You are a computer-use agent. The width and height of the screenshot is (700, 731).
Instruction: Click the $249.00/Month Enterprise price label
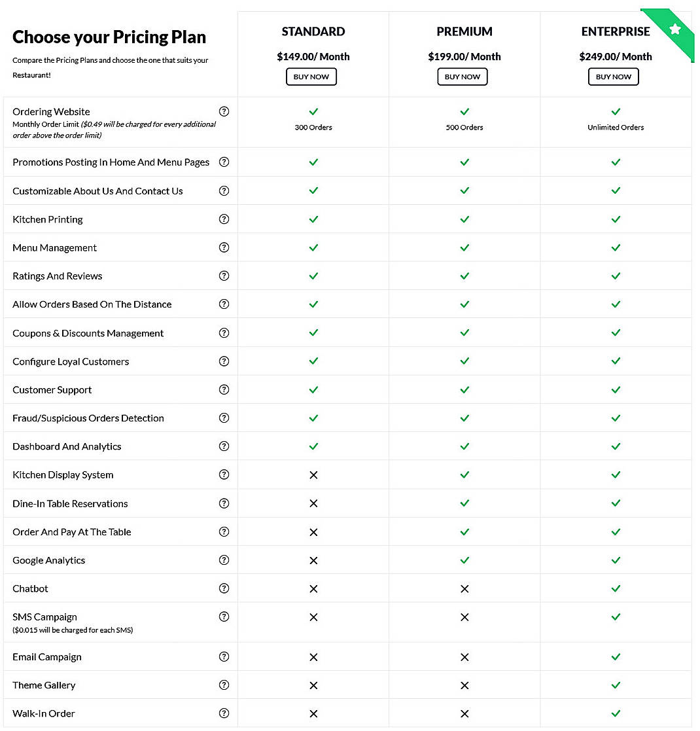pyautogui.click(x=615, y=57)
